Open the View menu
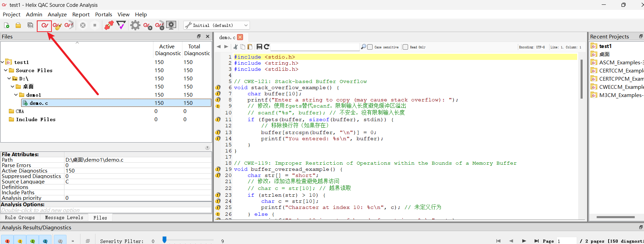The image size is (644, 244). coord(123,14)
